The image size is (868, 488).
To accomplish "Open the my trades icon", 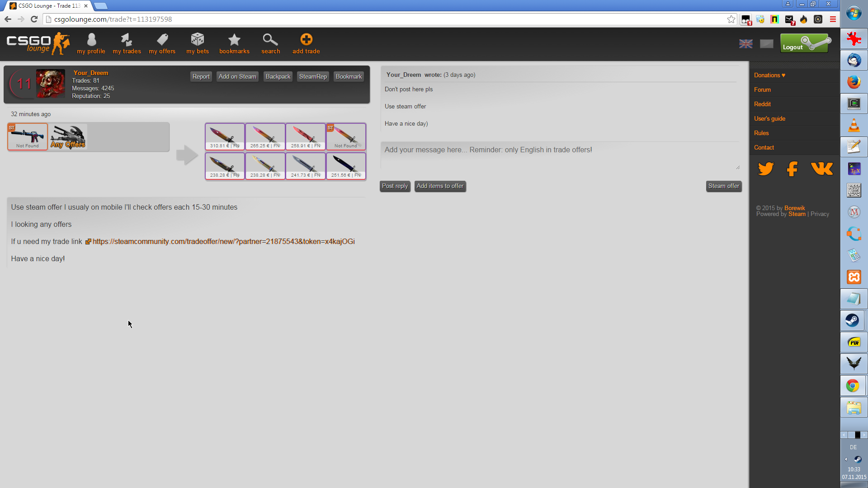I will coord(127,40).
